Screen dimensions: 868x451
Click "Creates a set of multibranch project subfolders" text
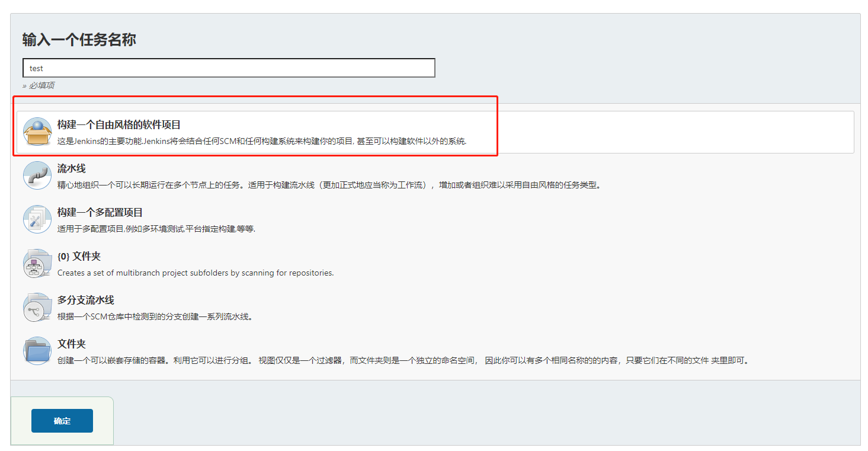click(196, 273)
